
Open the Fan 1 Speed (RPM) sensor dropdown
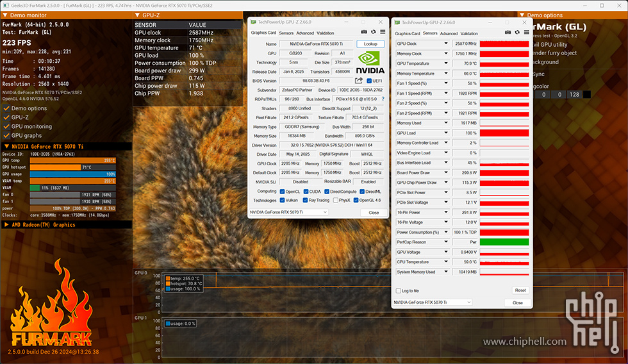pos(446,93)
